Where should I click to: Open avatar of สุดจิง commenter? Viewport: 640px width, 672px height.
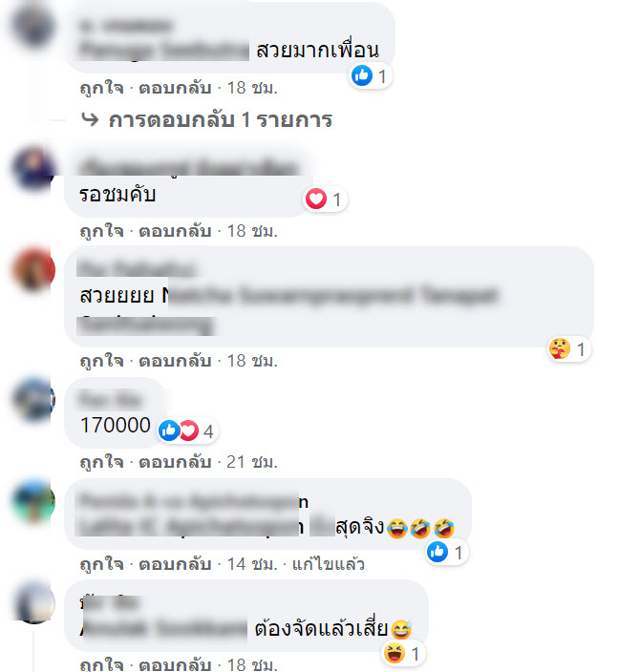pos(33,500)
